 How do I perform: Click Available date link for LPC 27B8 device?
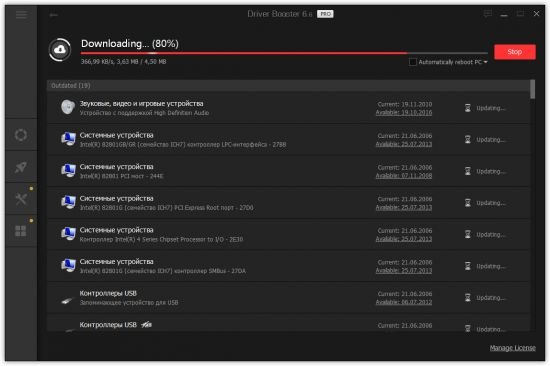[404, 144]
